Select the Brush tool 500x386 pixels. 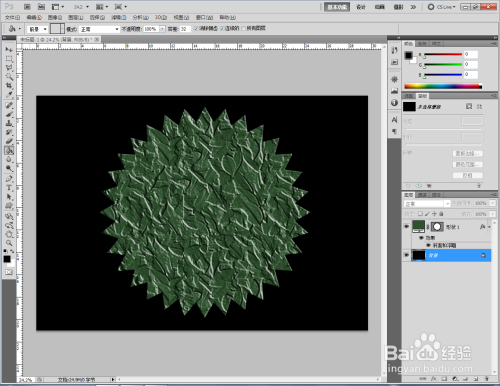point(9,114)
